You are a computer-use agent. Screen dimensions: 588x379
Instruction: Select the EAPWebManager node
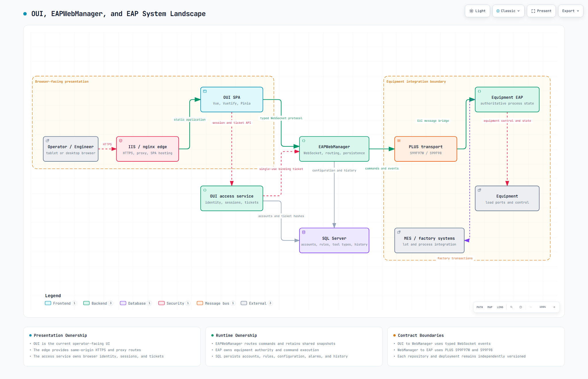pos(334,149)
